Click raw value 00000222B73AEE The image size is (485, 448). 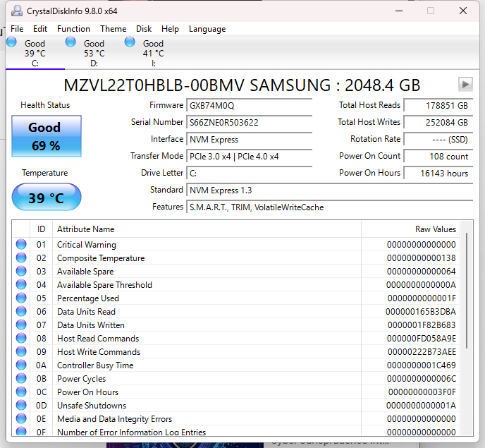point(422,352)
